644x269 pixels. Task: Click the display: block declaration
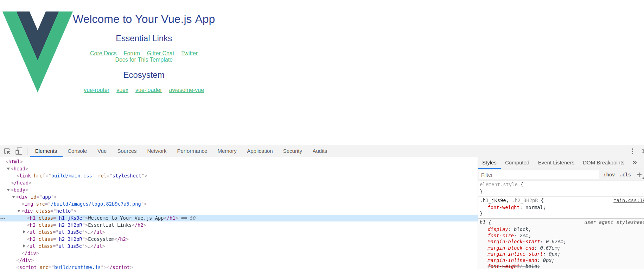[509, 229]
